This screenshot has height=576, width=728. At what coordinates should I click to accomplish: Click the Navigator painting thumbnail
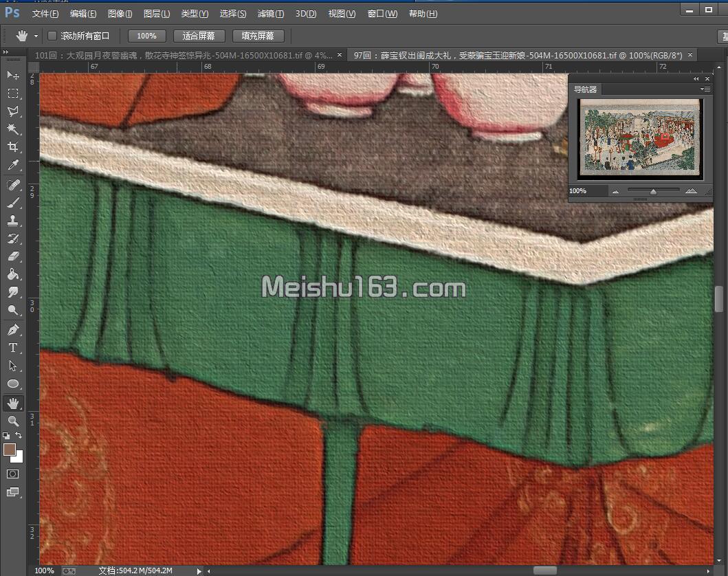(641, 138)
